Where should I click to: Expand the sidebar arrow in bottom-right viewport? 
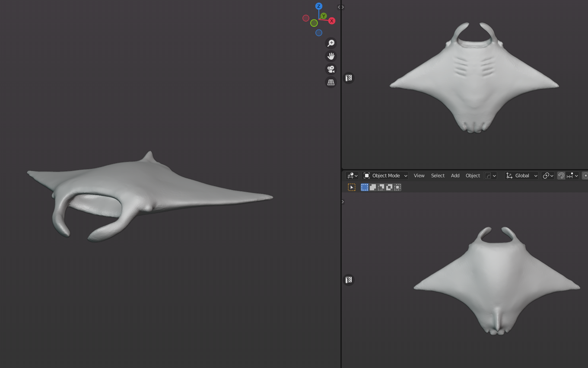coord(343,202)
